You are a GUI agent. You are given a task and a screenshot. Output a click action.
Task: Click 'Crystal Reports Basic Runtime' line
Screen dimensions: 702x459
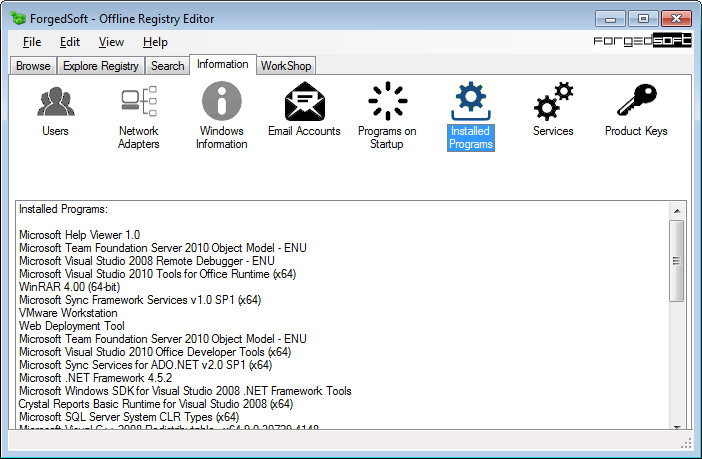coord(156,404)
